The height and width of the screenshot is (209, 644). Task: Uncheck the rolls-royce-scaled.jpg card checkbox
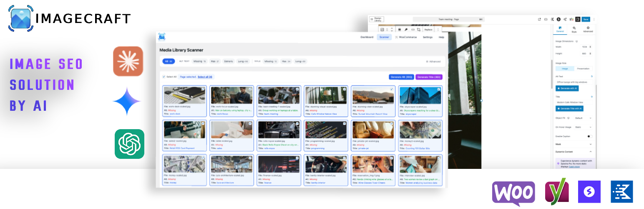click(x=297, y=124)
